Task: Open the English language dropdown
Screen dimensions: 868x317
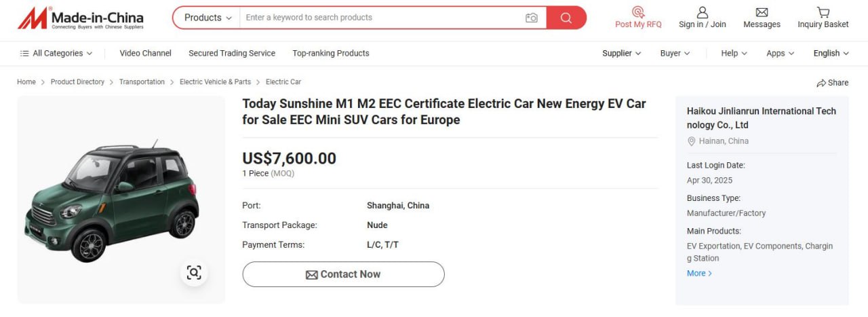Action: click(x=831, y=53)
